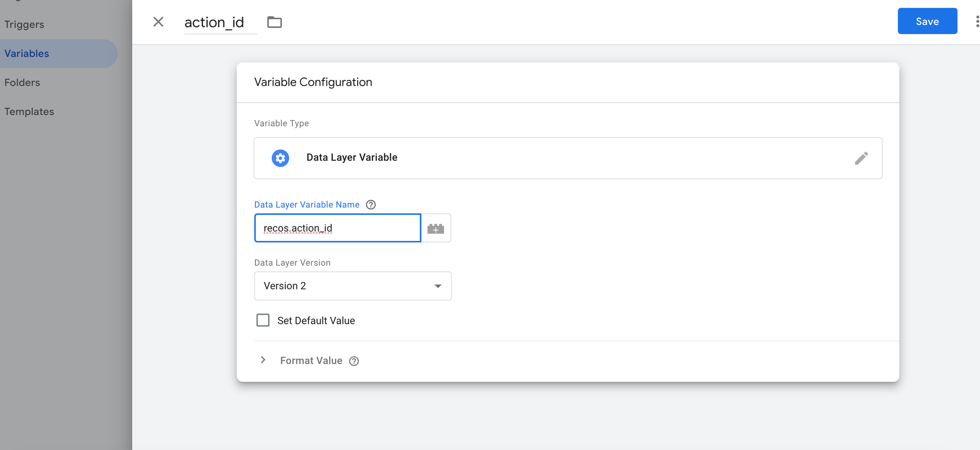Close the variable editor with the X
This screenshot has height=450, width=980.
[158, 22]
